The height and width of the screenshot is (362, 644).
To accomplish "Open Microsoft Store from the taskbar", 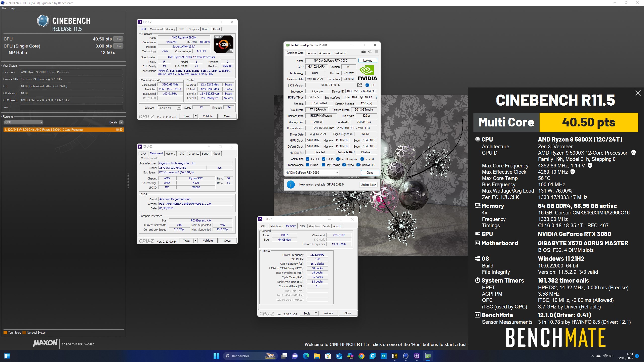I will click(328, 356).
